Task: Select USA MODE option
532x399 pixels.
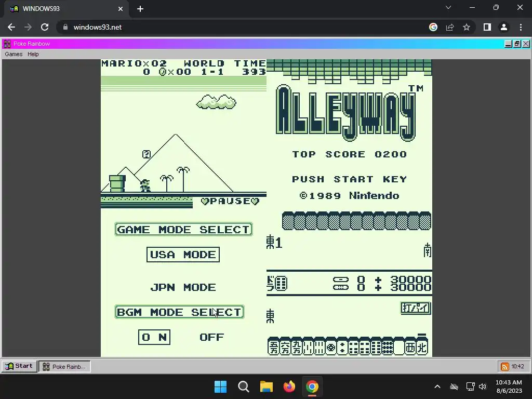Action: pyautogui.click(x=183, y=255)
